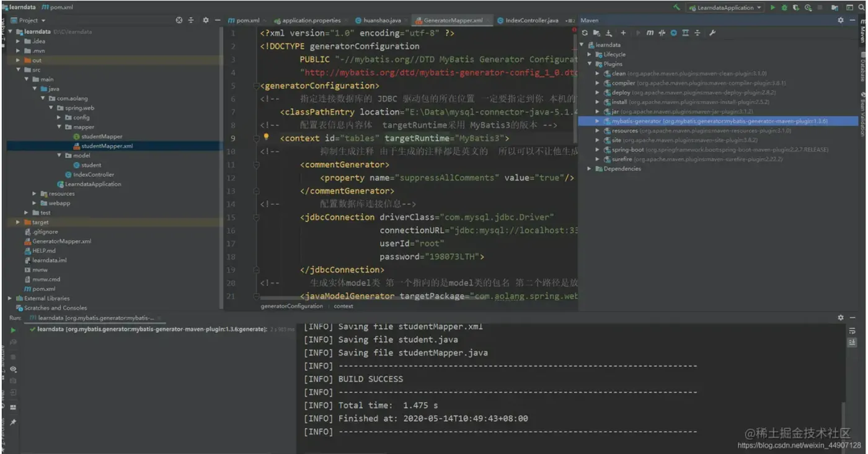Image resolution: width=868 pixels, height=454 pixels.
Task: Expand the out folder
Action: click(x=19, y=61)
